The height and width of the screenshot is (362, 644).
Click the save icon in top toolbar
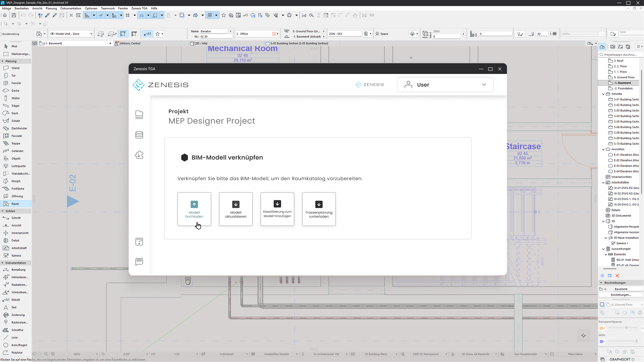point(14,15)
